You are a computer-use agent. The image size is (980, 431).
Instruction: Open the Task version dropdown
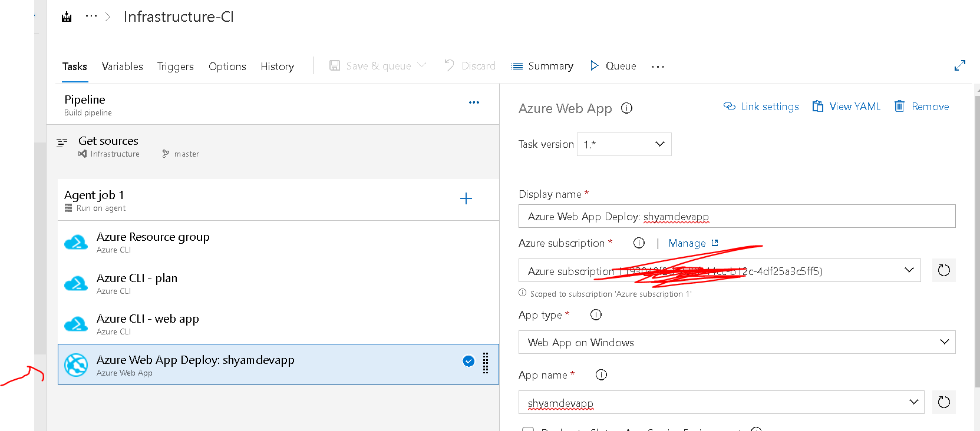[624, 144]
